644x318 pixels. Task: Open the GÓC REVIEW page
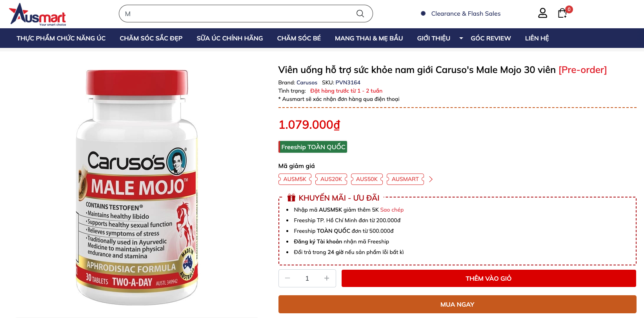click(x=491, y=38)
